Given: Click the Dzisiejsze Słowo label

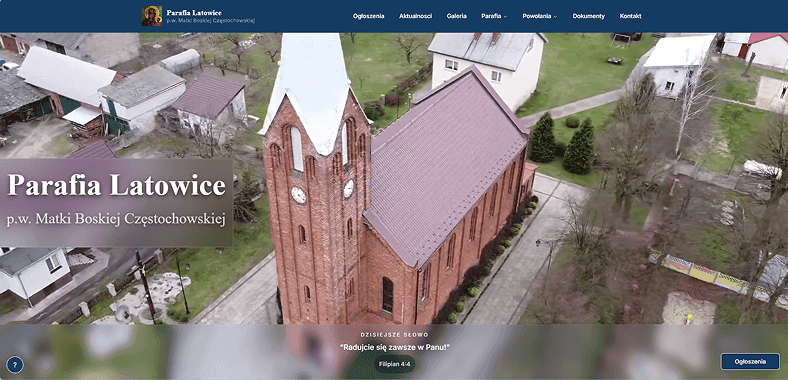Looking at the screenshot, I should click(395, 335).
